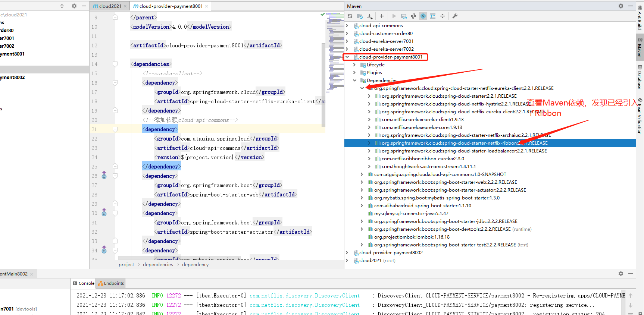Click 'project' breadcrumb
This screenshot has height=315, width=644.
point(126,265)
